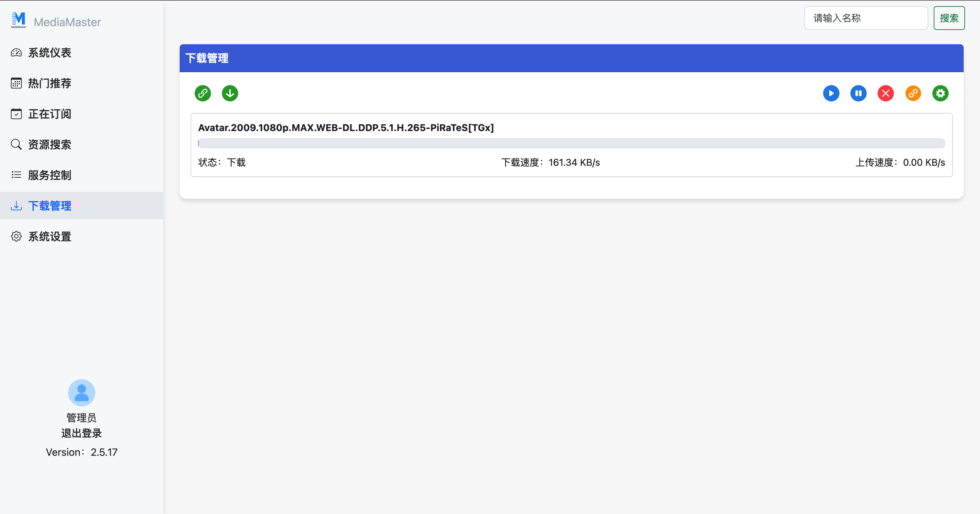Screen dimensions: 980x514
Task: Focus the 请输入名称 search field
Action: click(x=865, y=18)
